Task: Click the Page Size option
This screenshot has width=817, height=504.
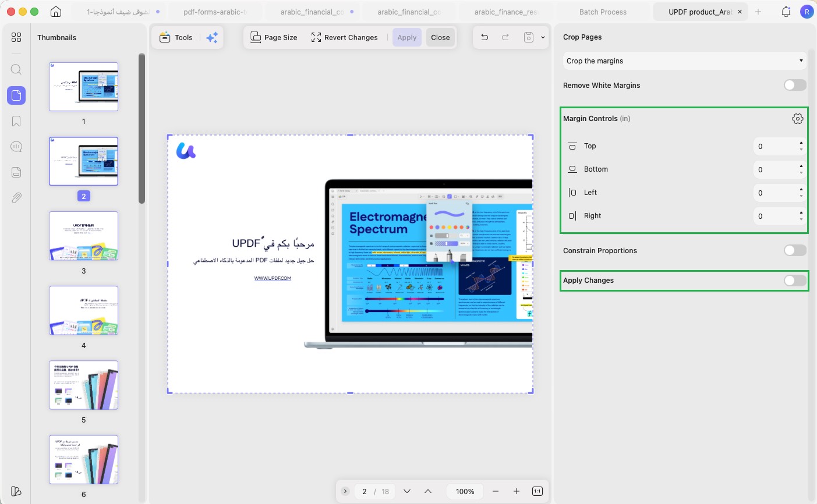Action: click(x=274, y=37)
